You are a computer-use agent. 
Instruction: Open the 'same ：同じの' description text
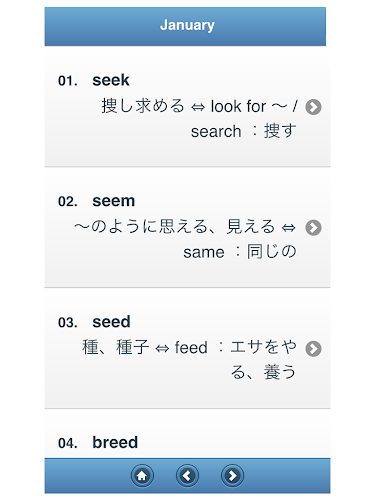click(240, 252)
